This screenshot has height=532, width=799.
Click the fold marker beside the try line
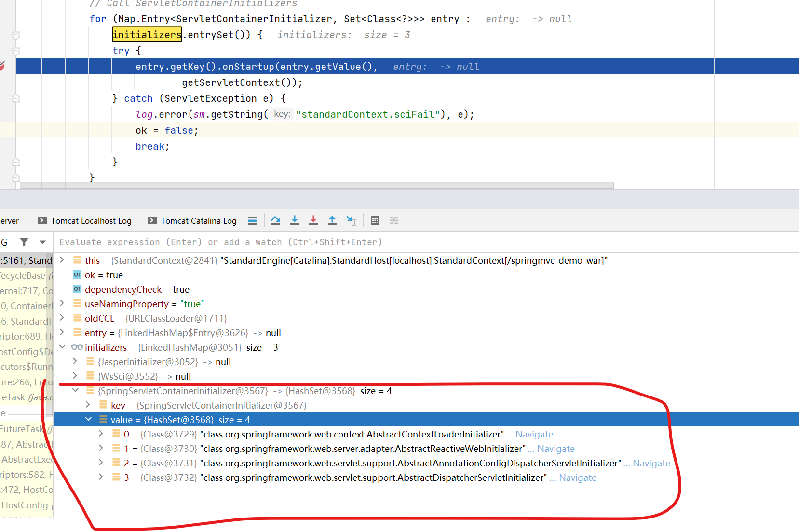pyautogui.click(x=15, y=51)
